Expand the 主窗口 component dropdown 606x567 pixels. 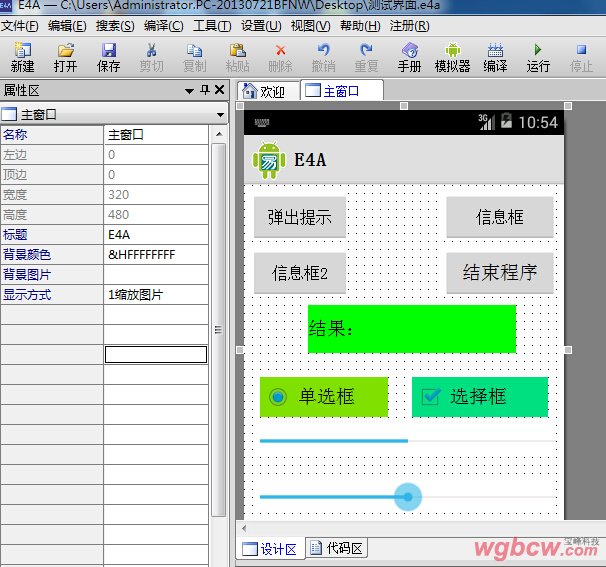click(220, 115)
